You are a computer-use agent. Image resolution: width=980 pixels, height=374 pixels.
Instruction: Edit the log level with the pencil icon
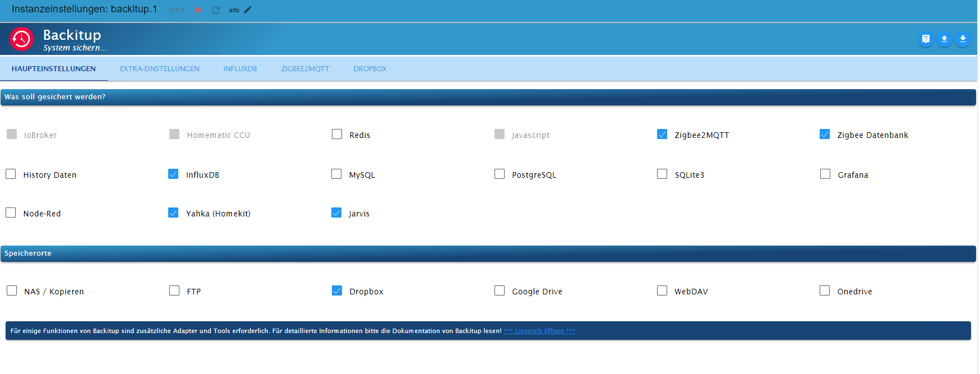tap(248, 10)
